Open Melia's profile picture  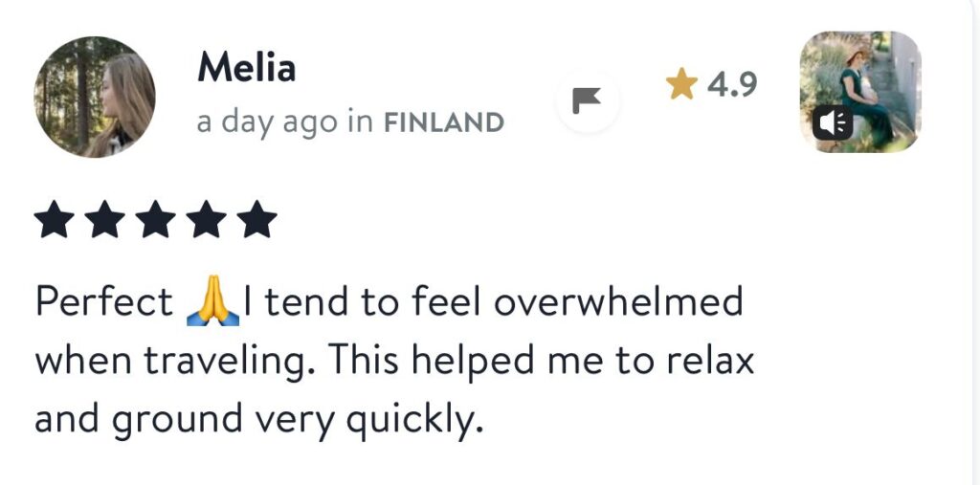pyautogui.click(x=95, y=97)
